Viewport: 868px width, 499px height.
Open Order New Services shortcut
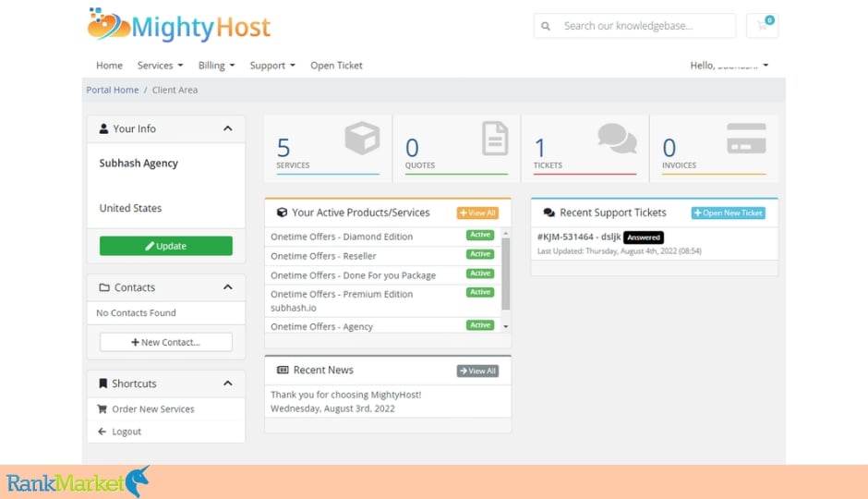tap(166, 408)
